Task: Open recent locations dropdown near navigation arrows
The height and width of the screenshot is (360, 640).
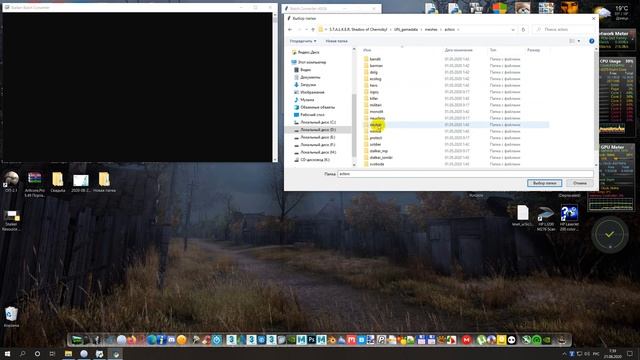Action: 306,29
